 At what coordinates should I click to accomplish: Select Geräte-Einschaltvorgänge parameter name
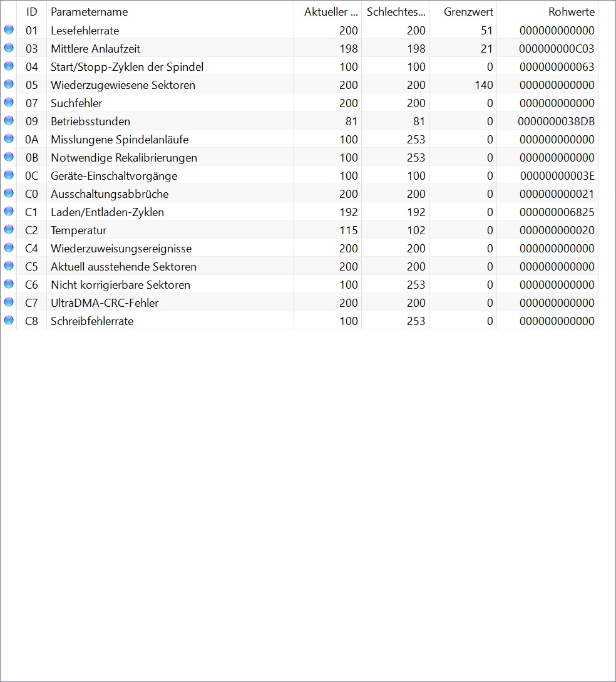click(x=114, y=176)
